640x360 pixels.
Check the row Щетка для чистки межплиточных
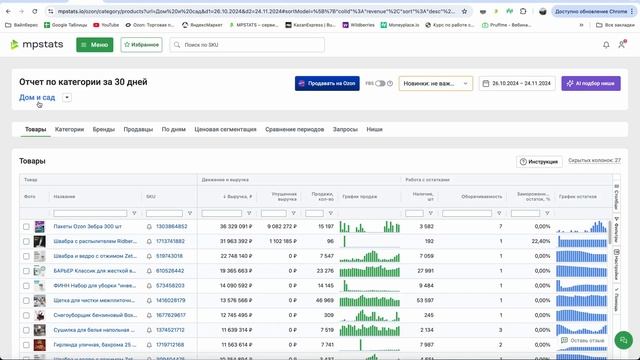coord(26,300)
